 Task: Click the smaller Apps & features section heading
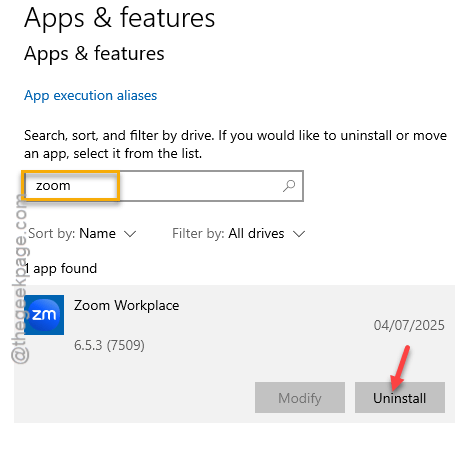(94, 54)
